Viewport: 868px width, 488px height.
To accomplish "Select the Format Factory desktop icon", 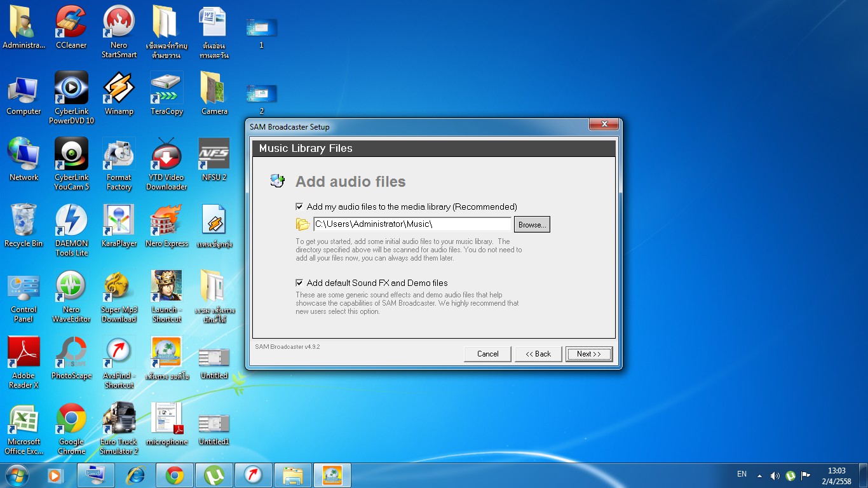I will 119,165.
